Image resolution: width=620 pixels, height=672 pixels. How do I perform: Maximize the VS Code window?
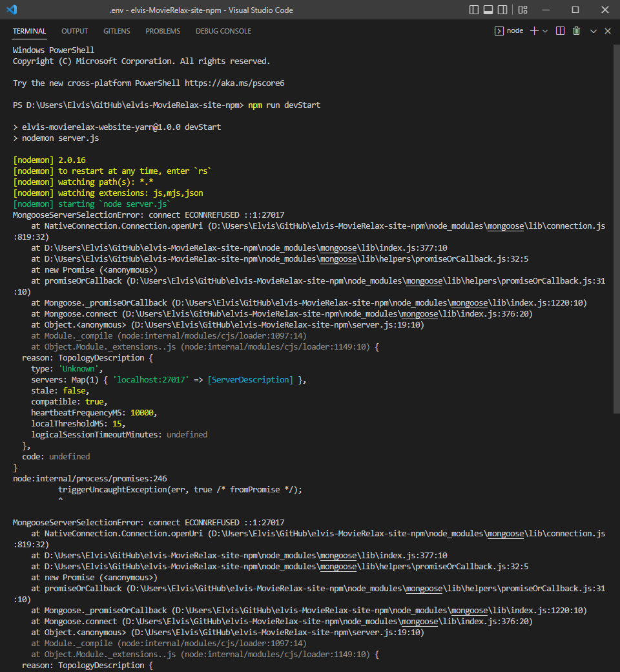pyautogui.click(x=575, y=10)
